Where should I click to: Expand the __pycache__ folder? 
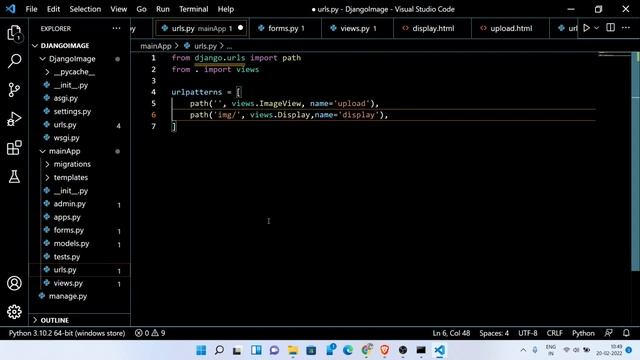[47, 72]
